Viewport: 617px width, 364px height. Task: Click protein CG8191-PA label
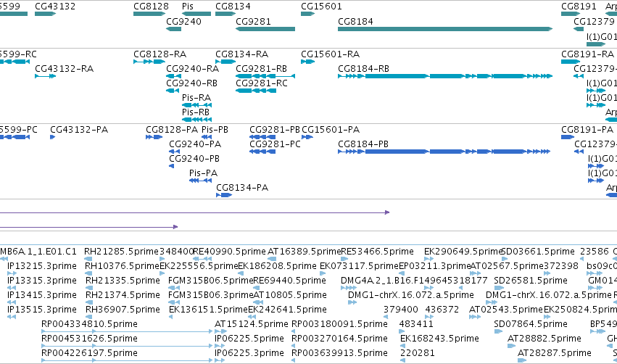click(x=587, y=130)
